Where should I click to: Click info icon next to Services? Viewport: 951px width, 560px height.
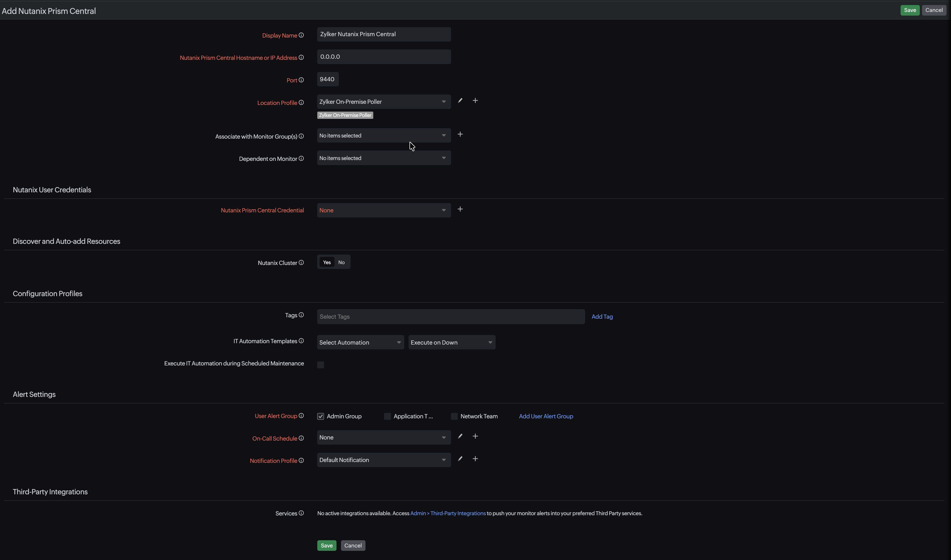[x=301, y=513]
